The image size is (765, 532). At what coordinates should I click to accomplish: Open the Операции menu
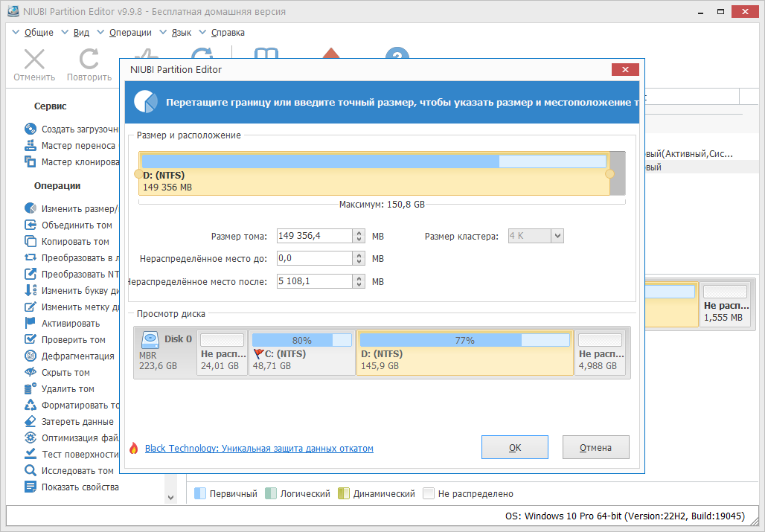coord(130,33)
